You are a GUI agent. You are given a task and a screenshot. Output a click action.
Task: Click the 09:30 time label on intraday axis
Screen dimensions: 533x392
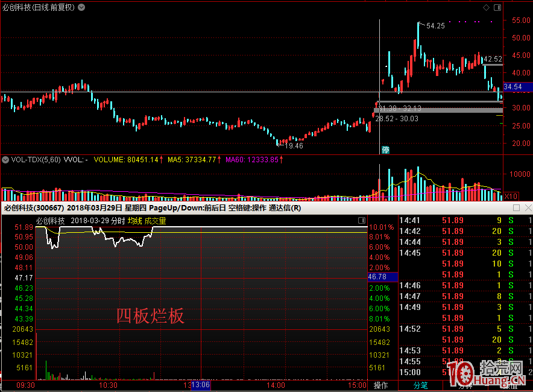coord(25,385)
